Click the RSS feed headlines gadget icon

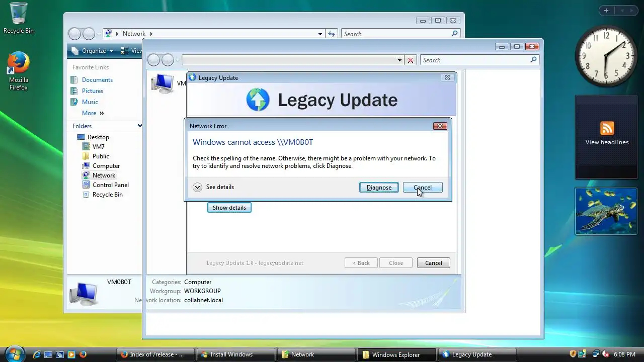tap(607, 128)
